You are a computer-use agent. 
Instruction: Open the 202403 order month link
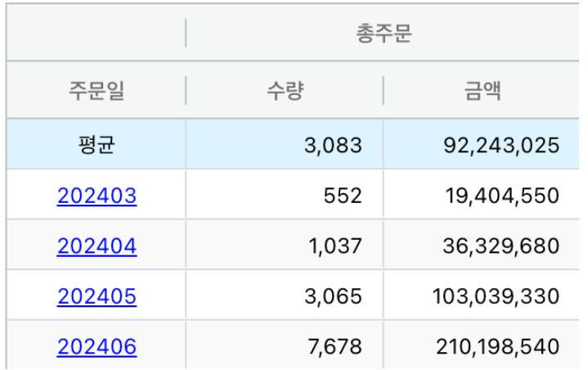(97, 196)
